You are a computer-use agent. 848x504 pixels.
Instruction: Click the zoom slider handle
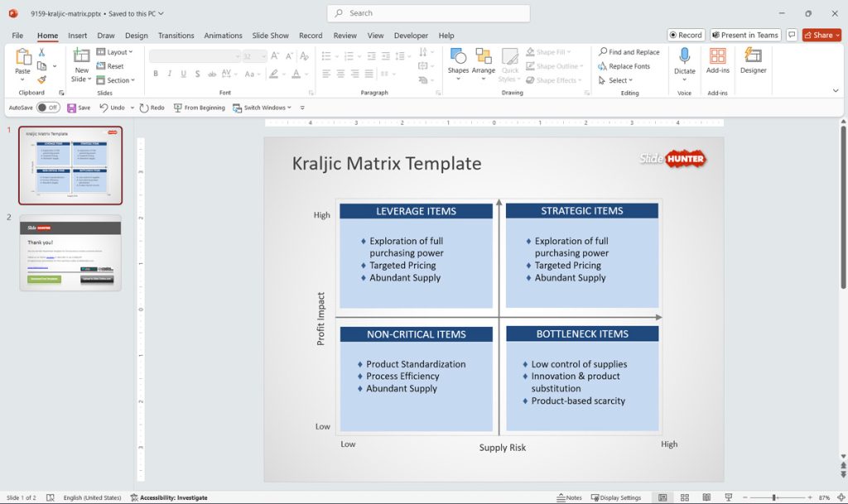[774, 497]
